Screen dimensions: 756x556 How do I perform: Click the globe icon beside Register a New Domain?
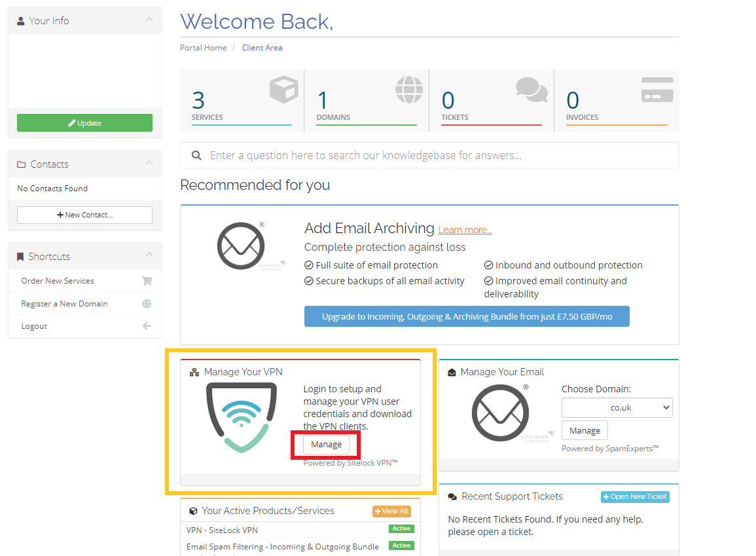tap(147, 304)
